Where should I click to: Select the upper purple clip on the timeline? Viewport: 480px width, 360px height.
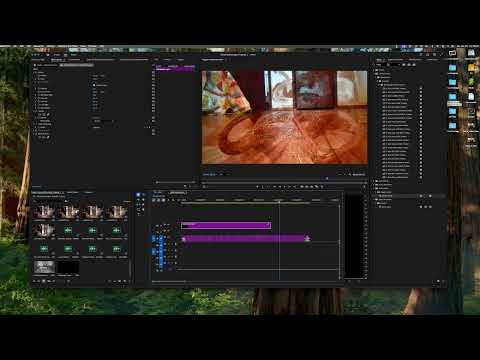226,226
